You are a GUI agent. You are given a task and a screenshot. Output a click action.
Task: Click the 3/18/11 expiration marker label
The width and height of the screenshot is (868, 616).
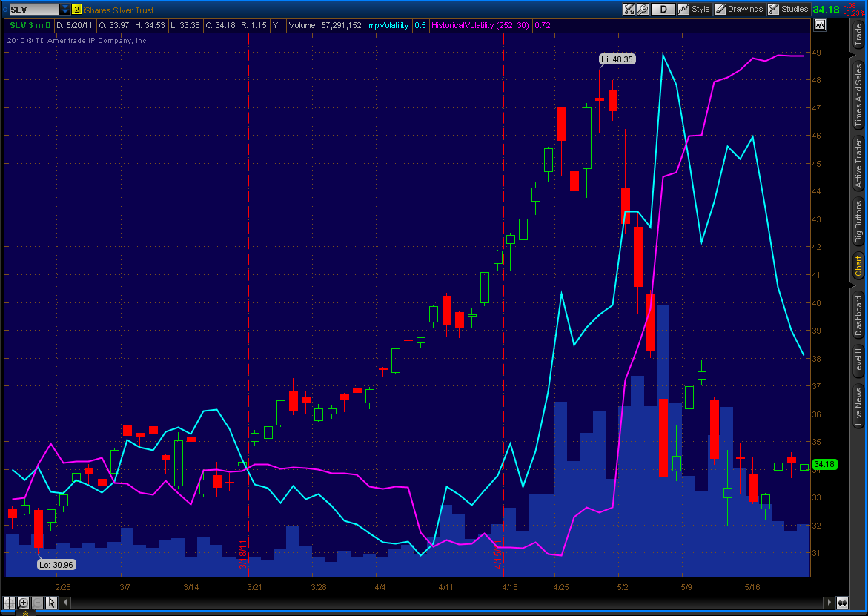click(243, 554)
